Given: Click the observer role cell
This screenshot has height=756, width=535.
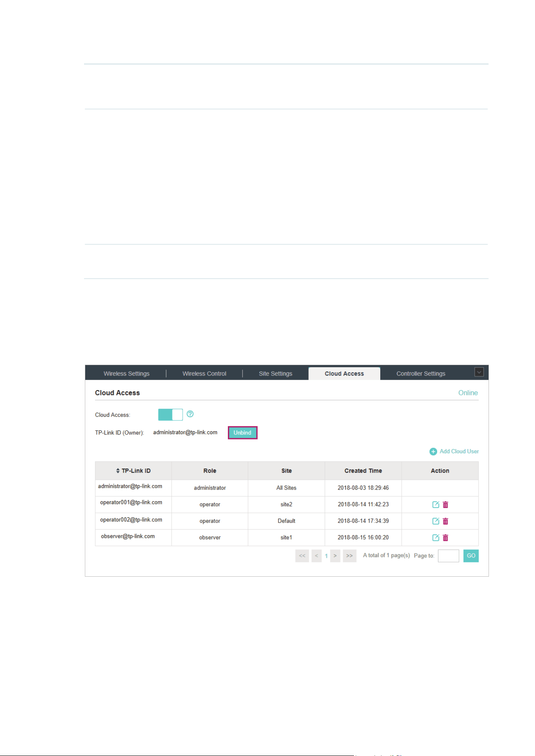Looking at the screenshot, I should [x=210, y=538].
